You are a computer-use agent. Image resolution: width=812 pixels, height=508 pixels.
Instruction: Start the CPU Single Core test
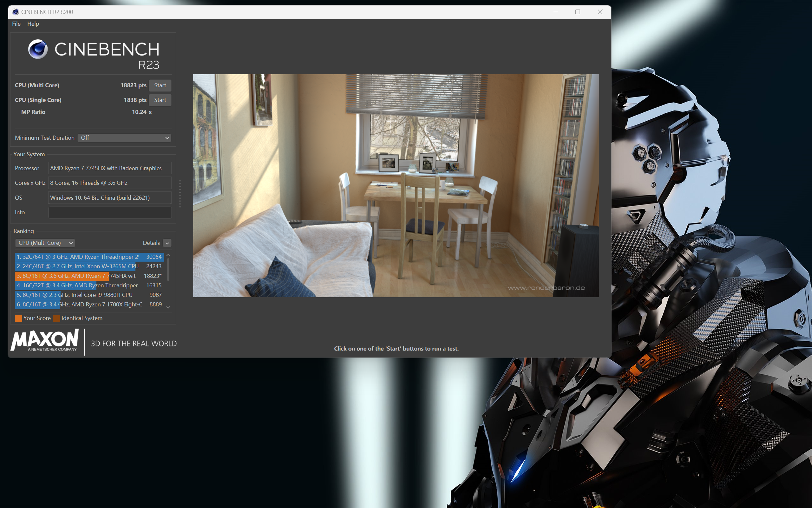(160, 100)
